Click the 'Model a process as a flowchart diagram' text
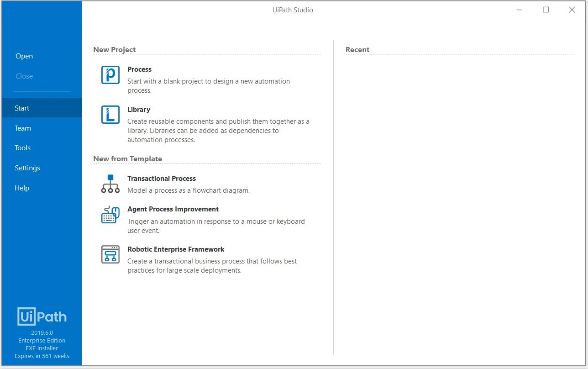Screen dimensions: 588x369 (189, 190)
